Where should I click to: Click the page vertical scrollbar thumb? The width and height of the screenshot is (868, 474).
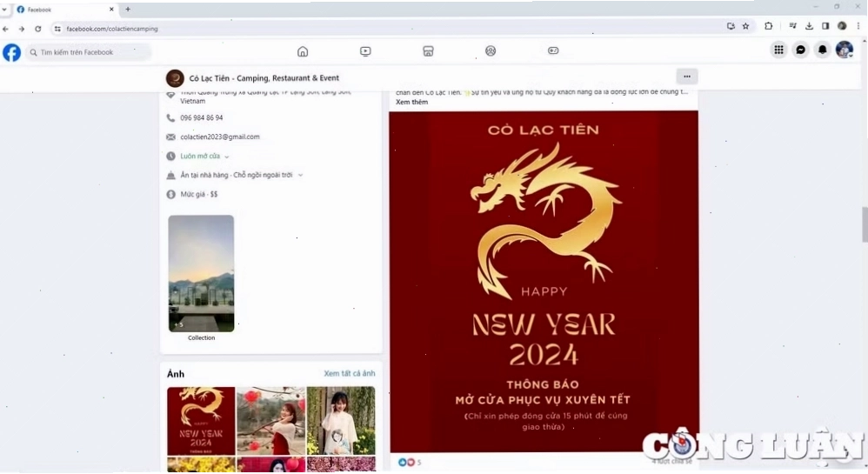pyautogui.click(x=865, y=224)
